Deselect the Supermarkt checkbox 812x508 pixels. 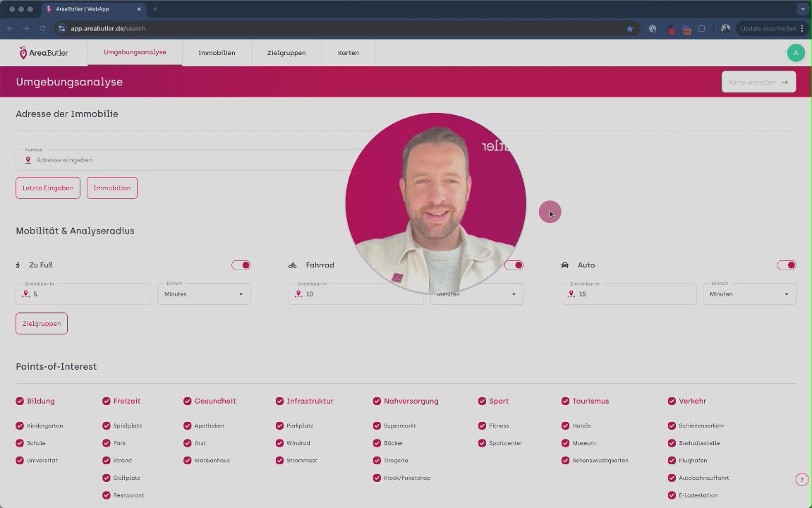point(377,425)
